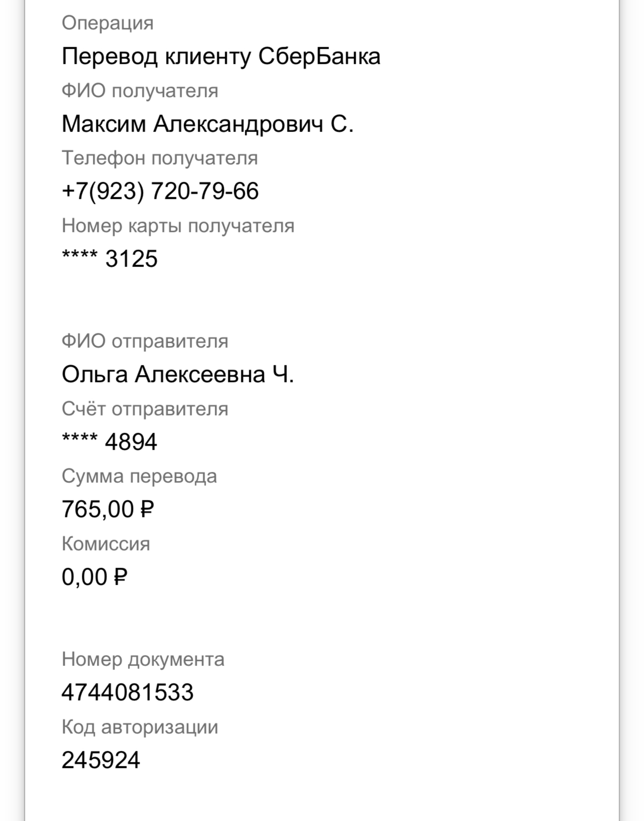This screenshot has width=644, height=821.
Task: Tap recipient phone number +7(923) 720-79-66
Action: [x=160, y=191]
